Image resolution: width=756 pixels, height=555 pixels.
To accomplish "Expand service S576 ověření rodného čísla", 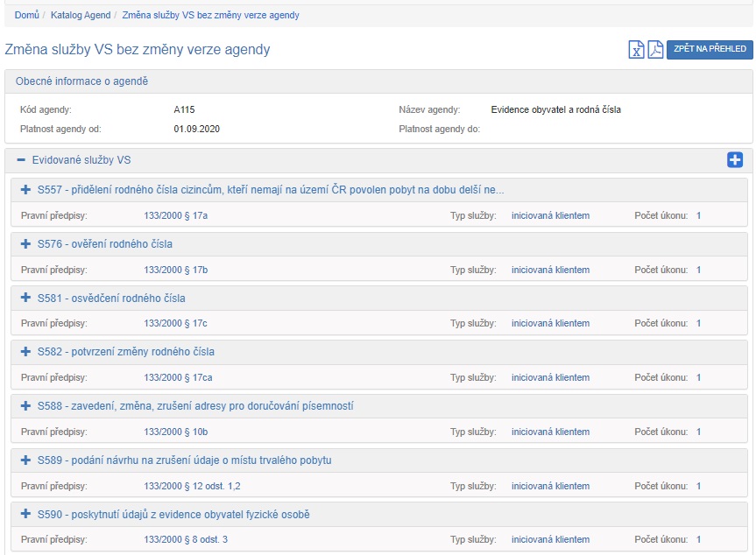I will pos(25,244).
